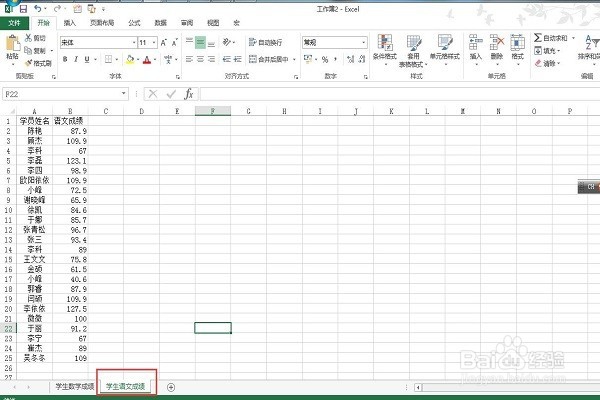Viewport: 600px width, 400px height.
Task: Switch to the Data ribbon tab
Action: click(160, 23)
